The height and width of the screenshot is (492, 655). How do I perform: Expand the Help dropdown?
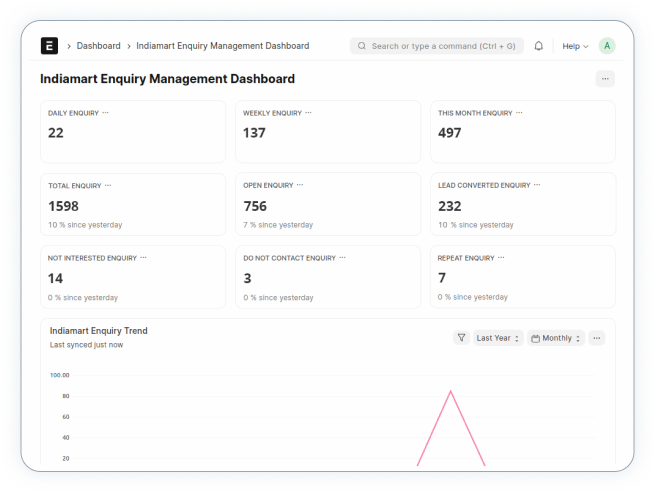[x=575, y=46]
